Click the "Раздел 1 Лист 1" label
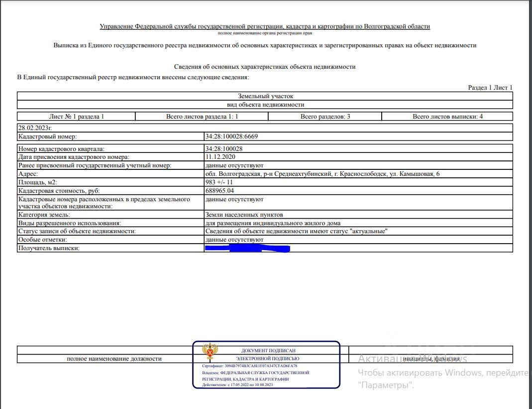The height and width of the screenshot is (409, 532). (490, 88)
